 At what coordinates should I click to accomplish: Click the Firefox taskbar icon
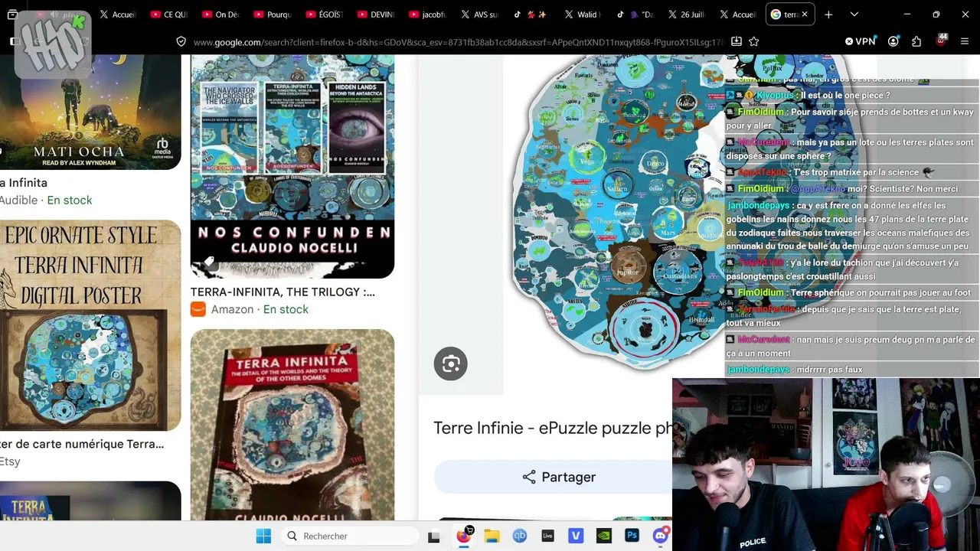pos(463,536)
